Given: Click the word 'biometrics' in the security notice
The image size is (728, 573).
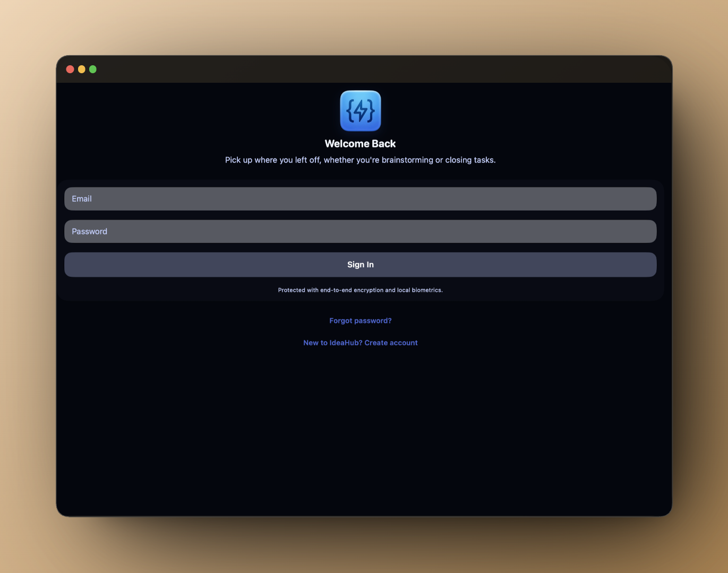Looking at the screenshot, I should coord(426,290).
